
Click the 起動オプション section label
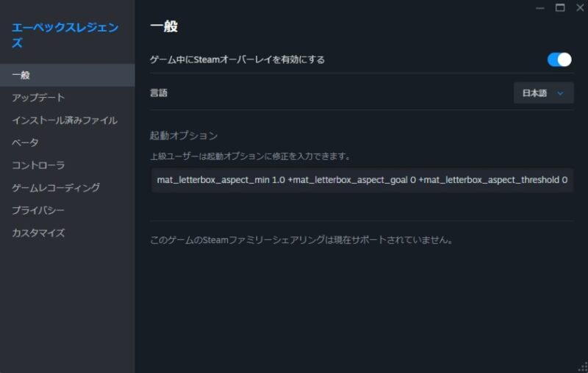(x=184, y=136)
